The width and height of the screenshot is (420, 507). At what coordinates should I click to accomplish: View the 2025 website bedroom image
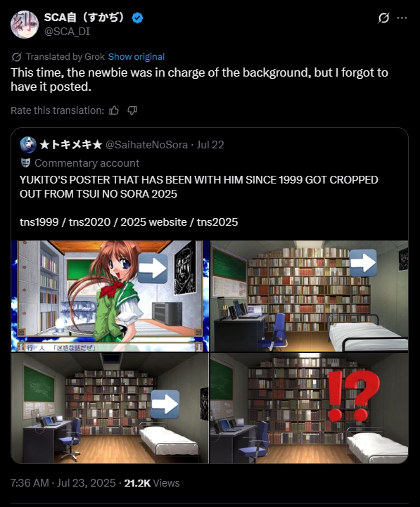(x=110, y=408)
